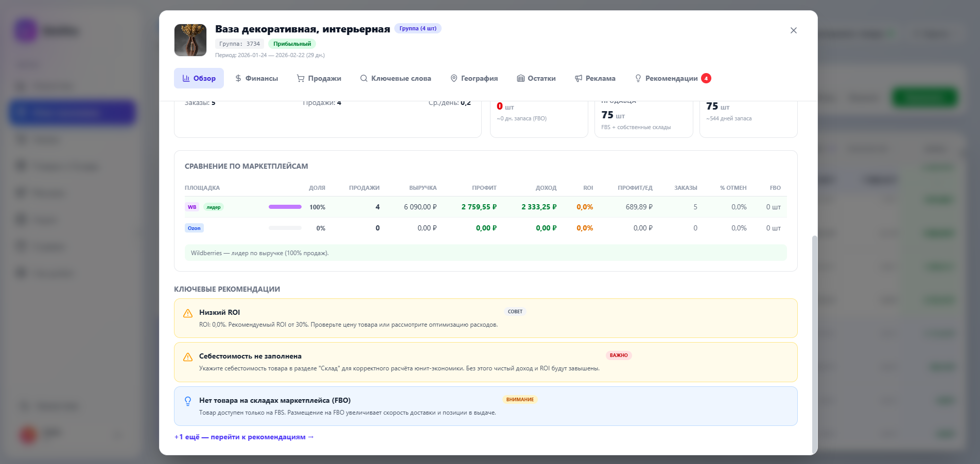The height and width of the screenshot is (464, 980).
Task: Click the red notification badge on Рекомендации
Action: pyautogui.click(x=706, y=78)
